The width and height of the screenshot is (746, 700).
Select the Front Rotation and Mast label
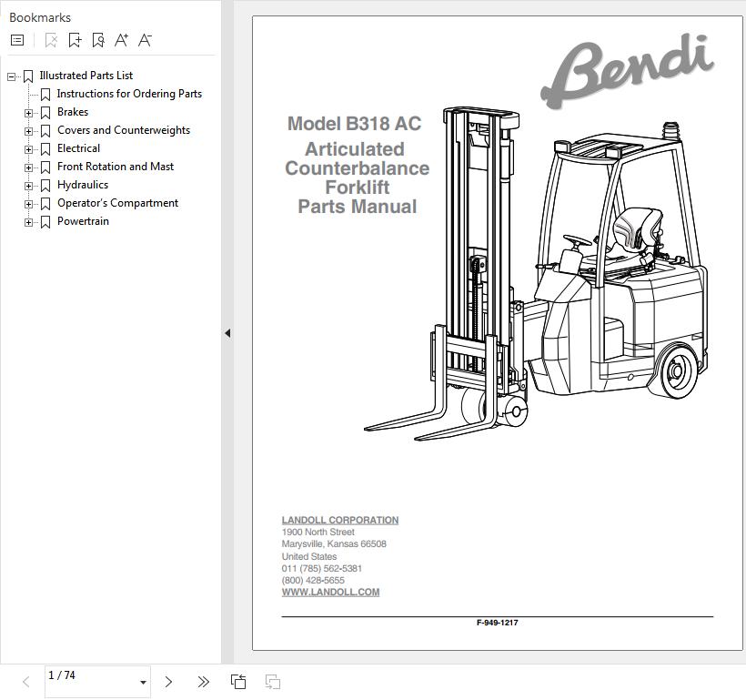click(116, 167)
